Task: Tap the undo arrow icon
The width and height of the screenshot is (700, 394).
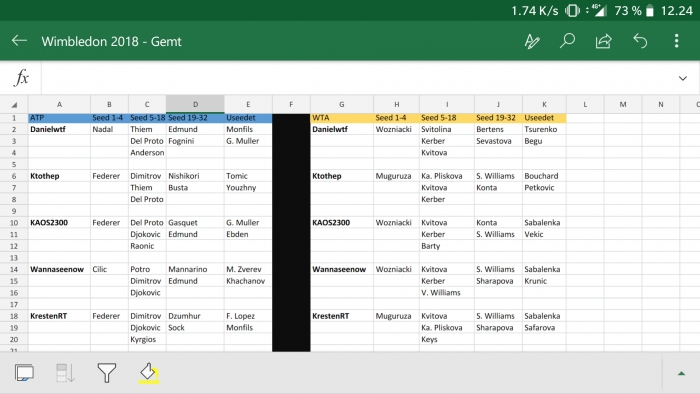Action: click(x=640, y=41)
